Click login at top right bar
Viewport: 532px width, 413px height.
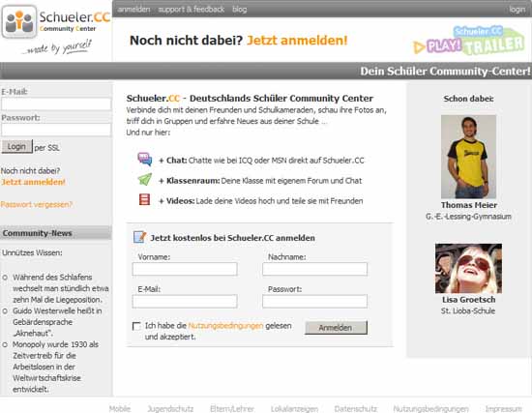[x=517, y=10]
